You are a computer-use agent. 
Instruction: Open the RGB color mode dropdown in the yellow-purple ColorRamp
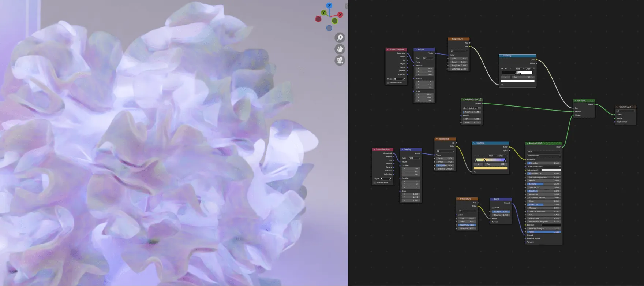pyautogui.click(x=493, y=156)
